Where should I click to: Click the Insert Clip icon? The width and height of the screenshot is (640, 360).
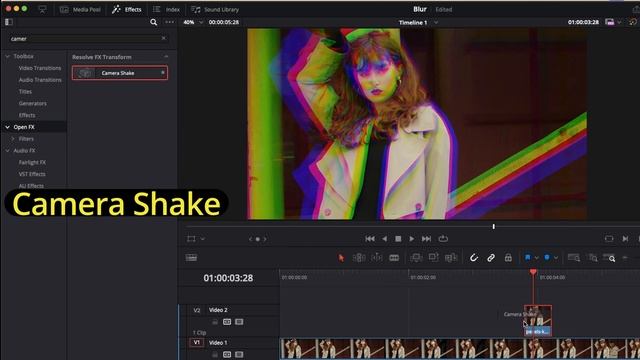(x=416, y=258)
